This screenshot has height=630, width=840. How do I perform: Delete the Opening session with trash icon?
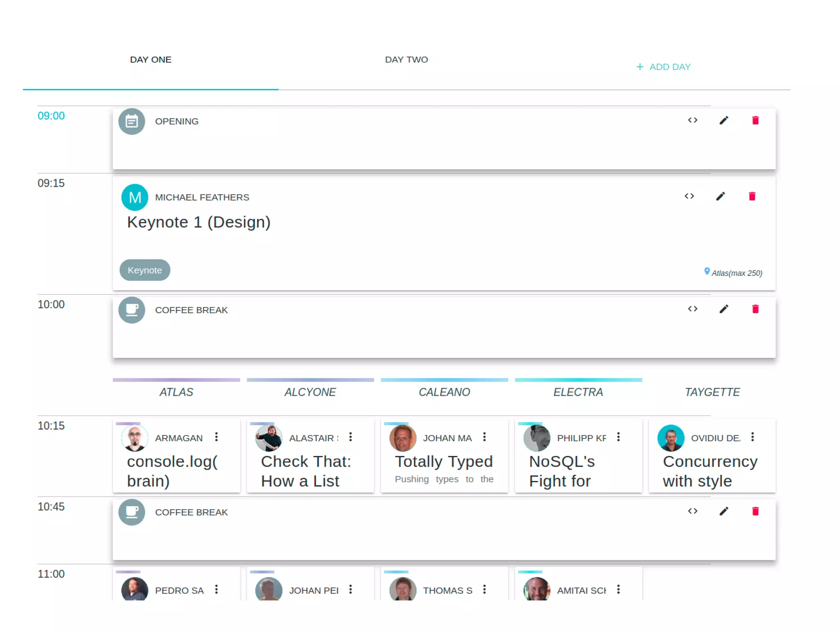(x=755, y=120)
